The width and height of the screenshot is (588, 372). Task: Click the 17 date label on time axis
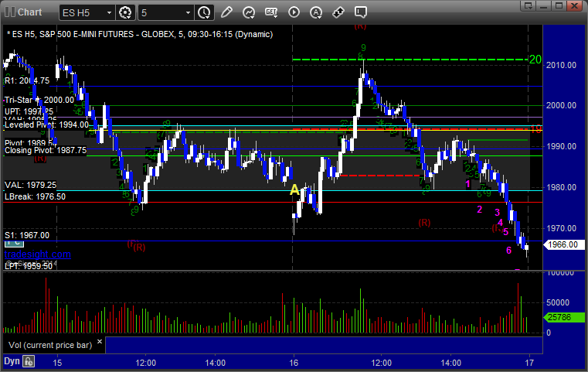(x=529, y=363)
